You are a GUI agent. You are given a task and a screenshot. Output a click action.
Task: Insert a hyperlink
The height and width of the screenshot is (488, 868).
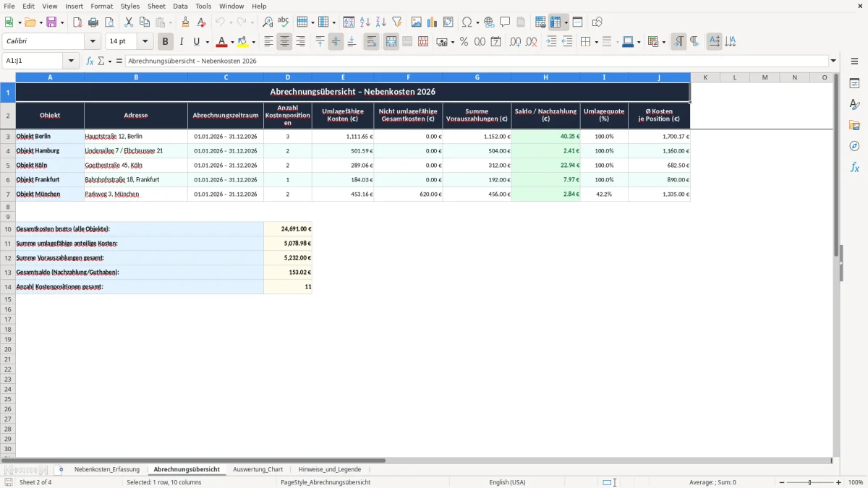(489, 22)
